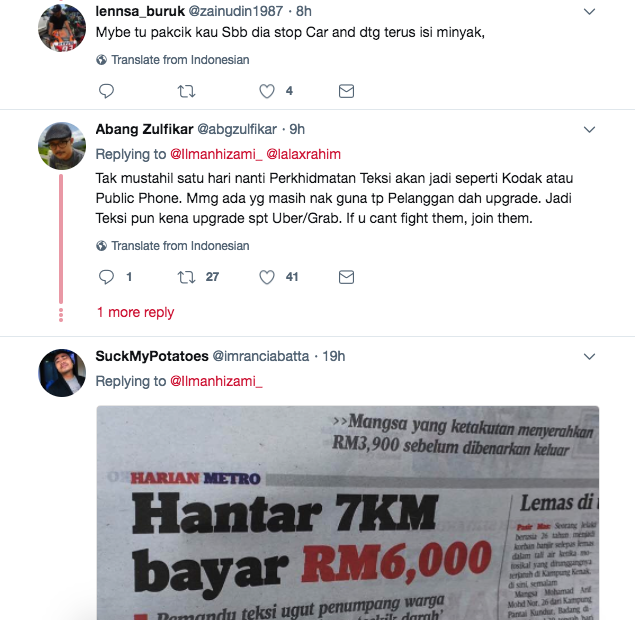Viewport: 635px width, 620px height.
Task: Translate Abang Zulfikar's tweet from Indonesian
Action: pyautogui.click(x=173, y=246)
